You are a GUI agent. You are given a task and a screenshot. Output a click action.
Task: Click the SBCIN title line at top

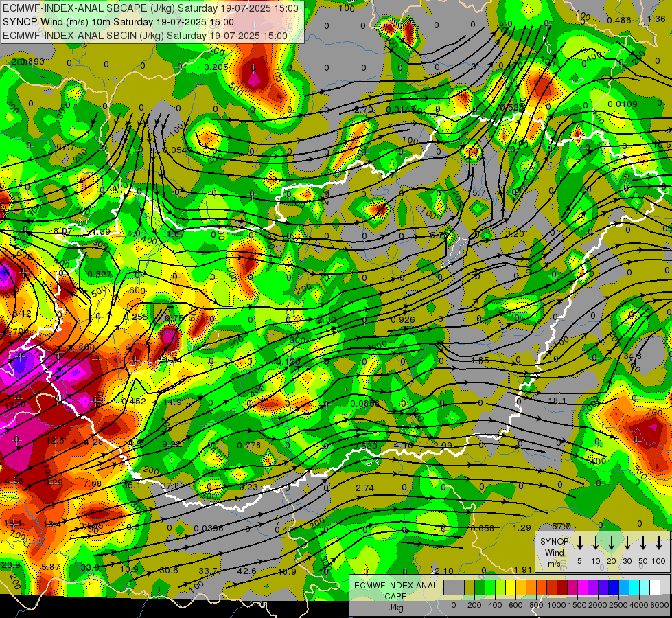145,36
